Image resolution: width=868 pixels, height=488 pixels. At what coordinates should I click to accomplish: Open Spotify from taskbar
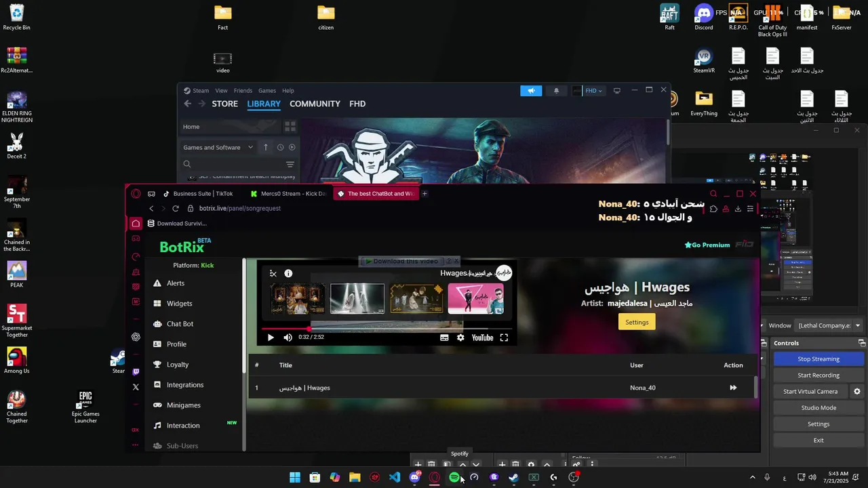[454, 477]
